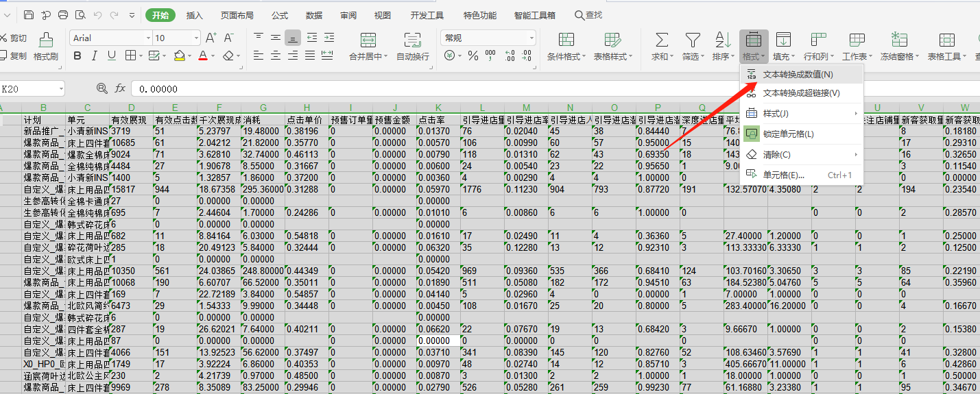This screenshot has height=394, width=980.
Task: Click the fx insert function icon
Action: coord(120,88)
